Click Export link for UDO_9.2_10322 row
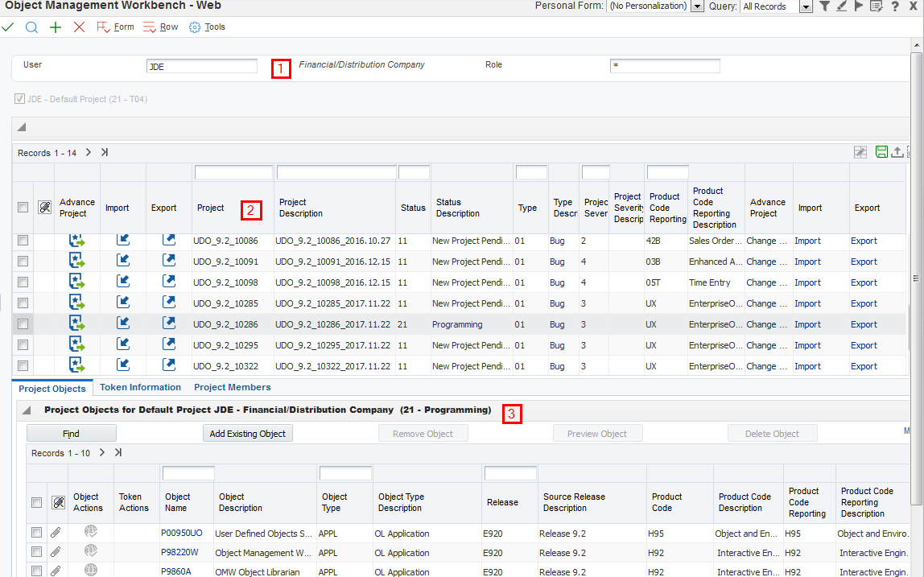This screenshot has height=577, width=924. 864,366
